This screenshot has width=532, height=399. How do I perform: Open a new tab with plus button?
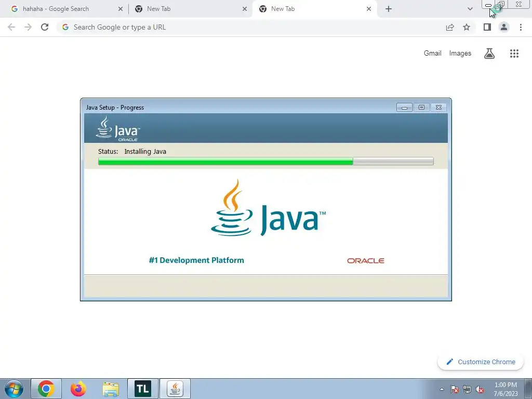click(389, 9)
